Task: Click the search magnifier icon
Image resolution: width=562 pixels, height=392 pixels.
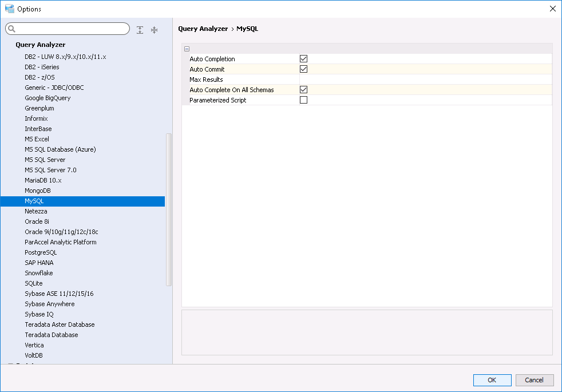Action: pyautogui.click(x=12, y=29)
